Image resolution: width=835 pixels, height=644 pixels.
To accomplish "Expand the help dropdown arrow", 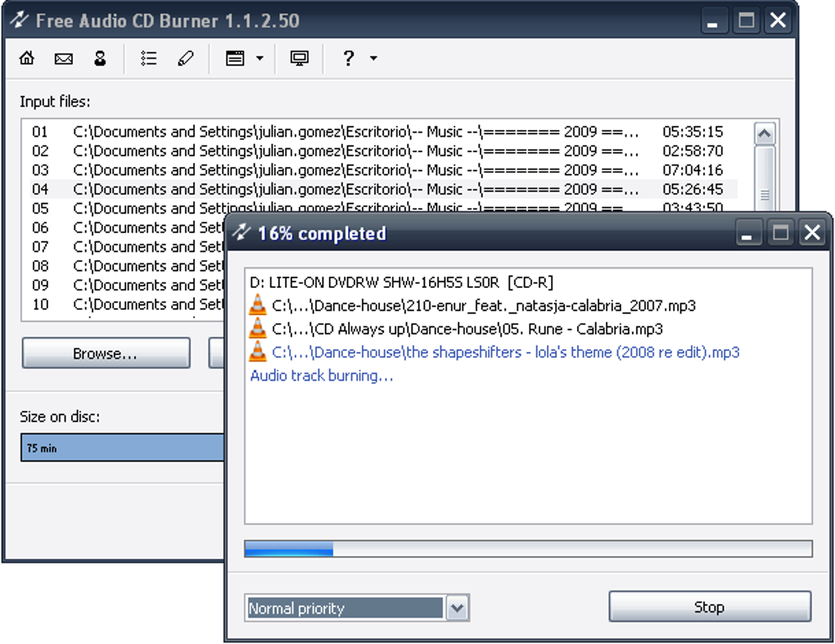I will click(373, 58).
